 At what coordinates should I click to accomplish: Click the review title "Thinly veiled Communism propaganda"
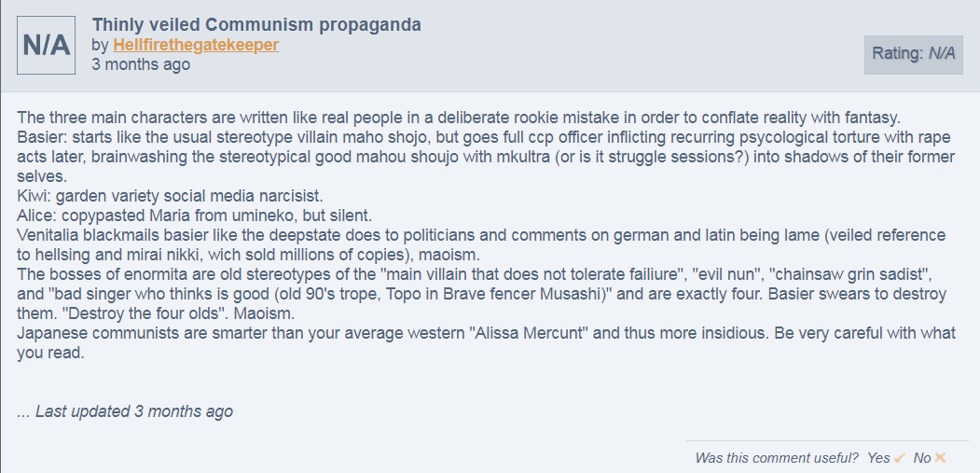[256, 24]
